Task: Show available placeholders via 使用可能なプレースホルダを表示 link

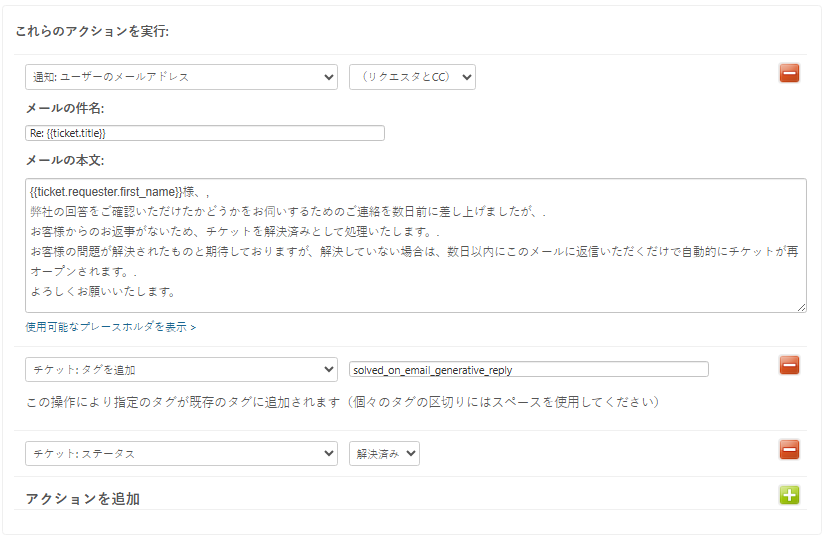Action: point(111,327)
